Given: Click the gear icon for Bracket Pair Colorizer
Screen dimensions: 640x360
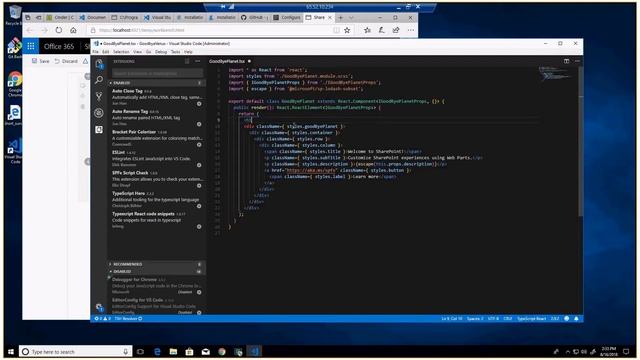Looking at the screenshot, I should tap(199, 144).
